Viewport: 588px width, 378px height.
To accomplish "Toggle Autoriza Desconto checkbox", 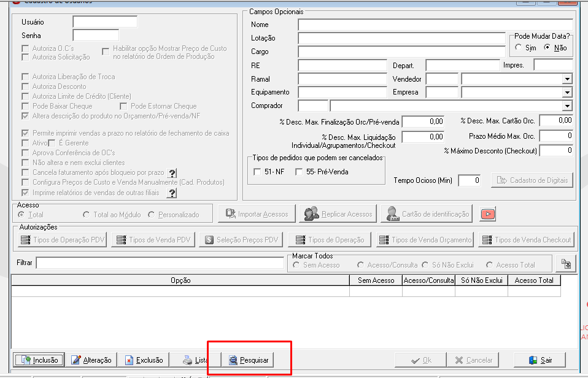I will click(25, 87).
